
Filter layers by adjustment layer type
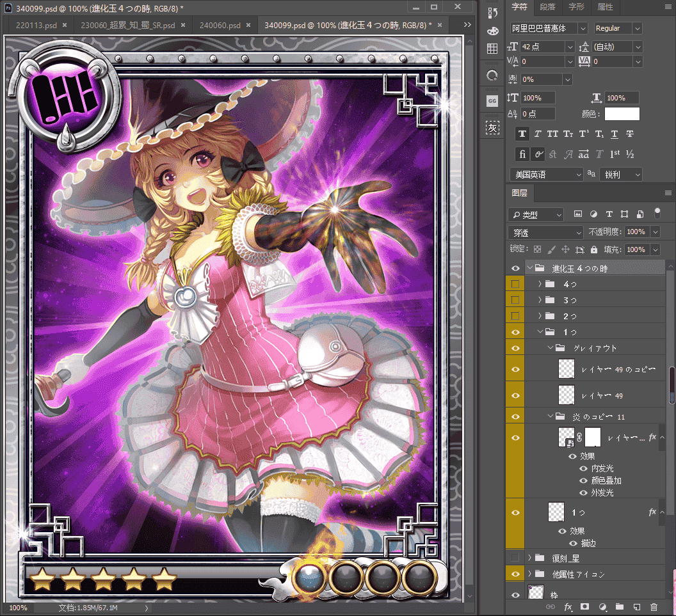pyautogui.click(x=593, y=214)
